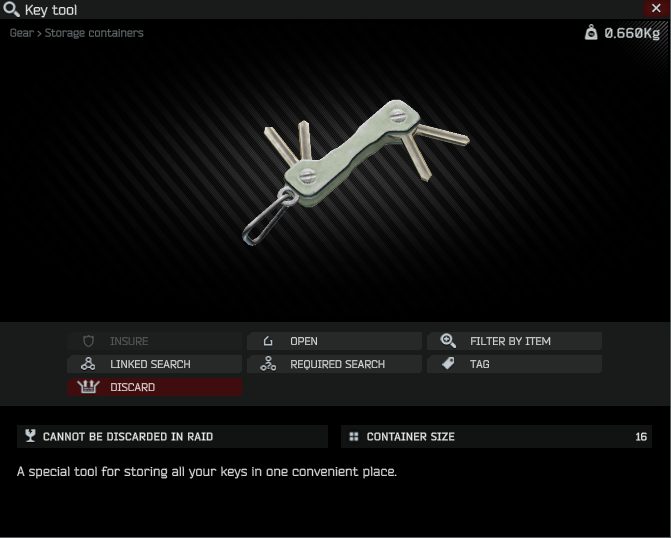Discard the Key tool item
This screenshot has height=538, width=671.
click(x=155, y=387)
